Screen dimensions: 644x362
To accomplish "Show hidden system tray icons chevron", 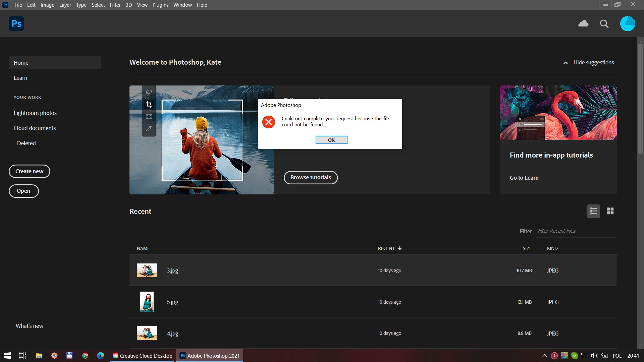I will [x=544, y=356].
